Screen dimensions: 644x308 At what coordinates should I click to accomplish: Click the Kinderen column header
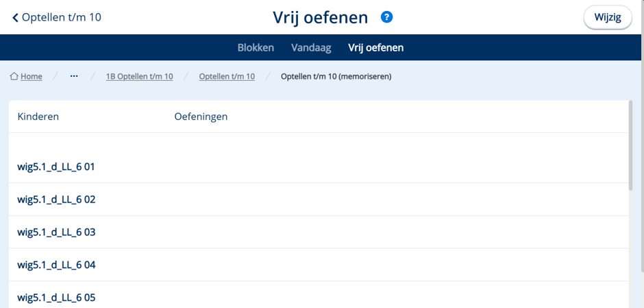38,117
